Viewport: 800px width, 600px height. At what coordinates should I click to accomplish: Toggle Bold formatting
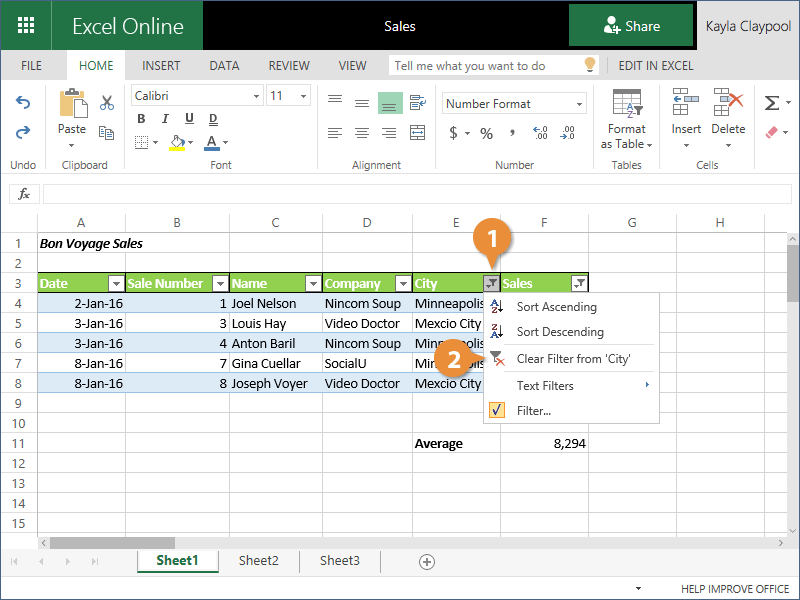[x=141, y=120]
